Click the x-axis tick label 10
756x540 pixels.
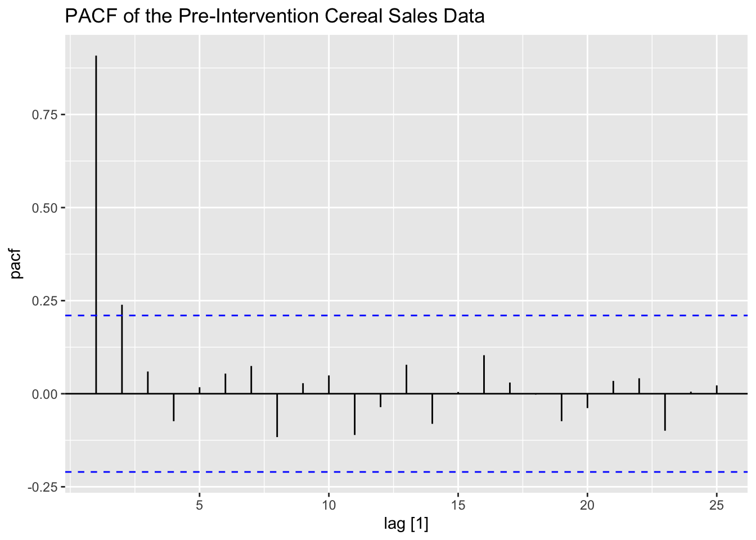click(x=328, y=505)
